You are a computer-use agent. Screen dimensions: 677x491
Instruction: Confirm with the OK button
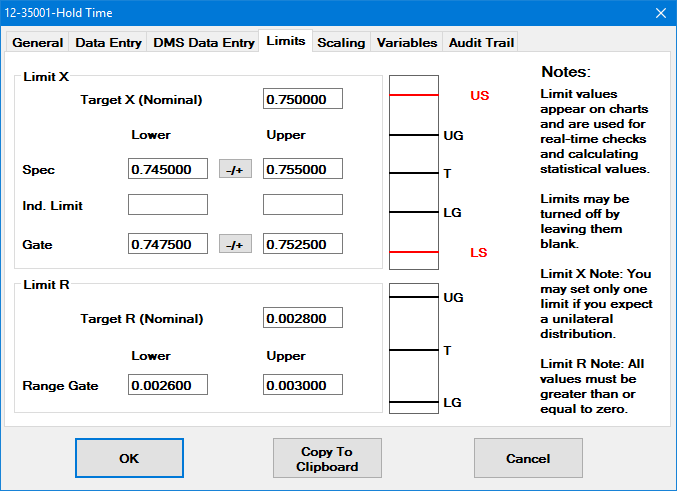pyautogui.click(x=129, y=459)
